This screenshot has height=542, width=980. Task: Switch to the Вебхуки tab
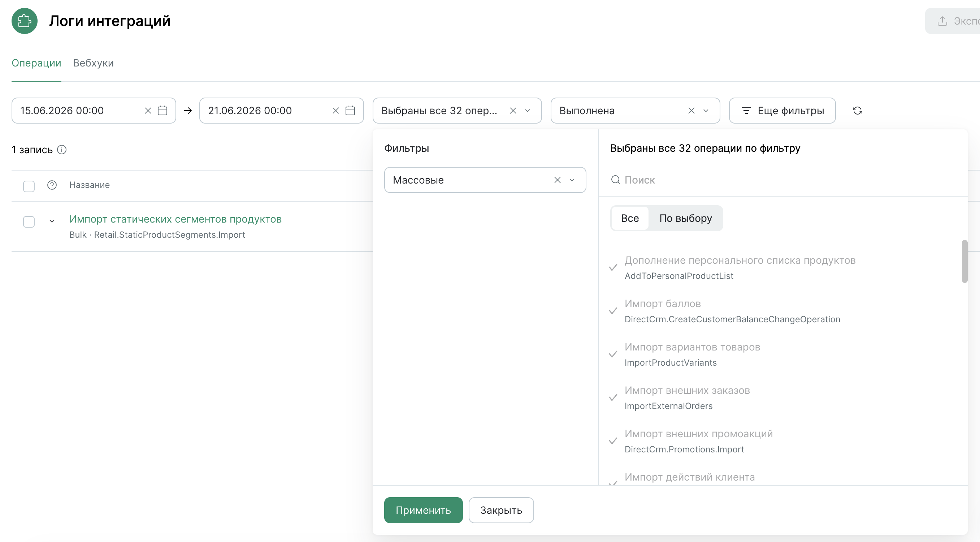pyautogui.click(x=93, y=63)
